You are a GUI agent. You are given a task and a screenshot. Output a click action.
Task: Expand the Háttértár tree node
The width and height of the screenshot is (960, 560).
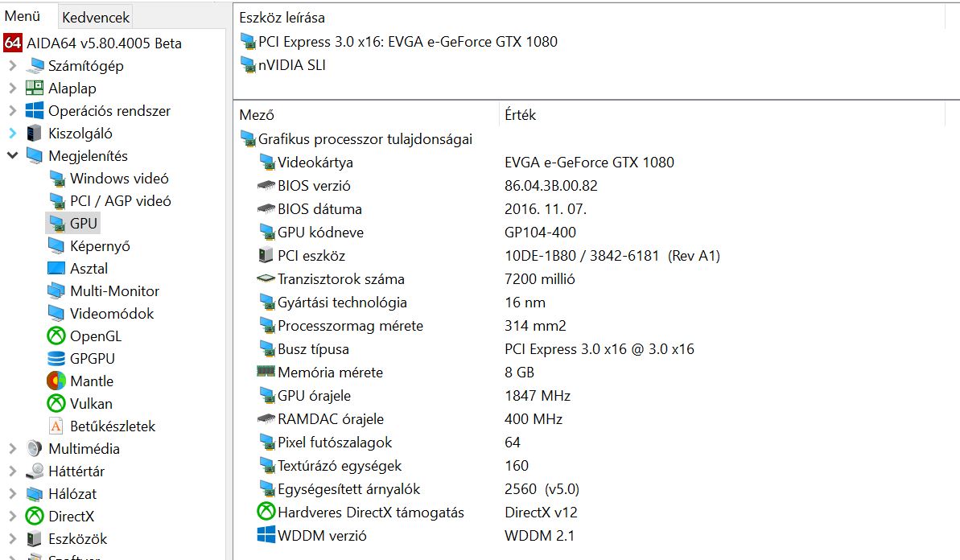pyautogui.click(x=12, y=471)
